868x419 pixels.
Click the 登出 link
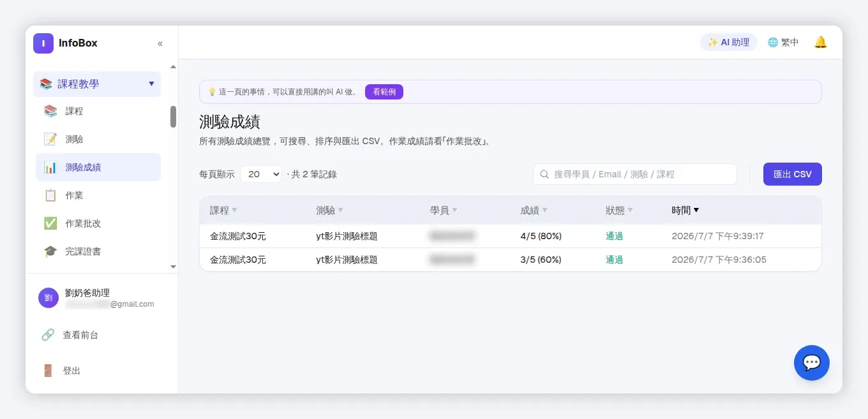[71, 371]
